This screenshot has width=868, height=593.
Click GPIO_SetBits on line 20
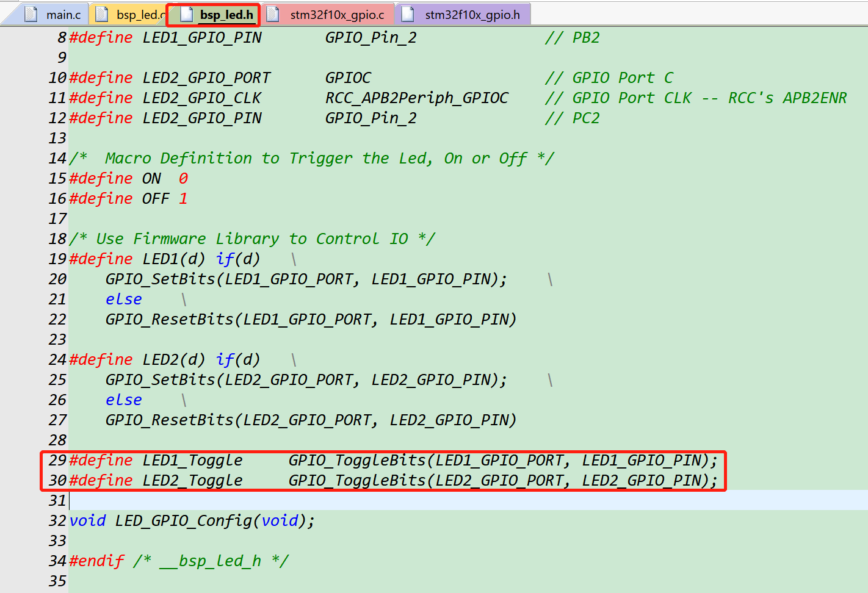point(161,279)
